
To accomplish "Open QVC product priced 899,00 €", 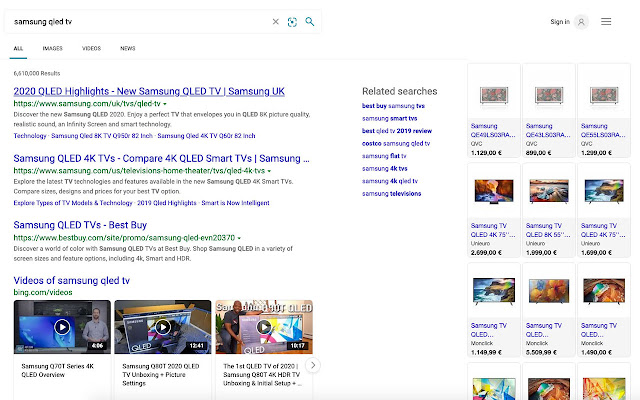I will click(549, 110).
